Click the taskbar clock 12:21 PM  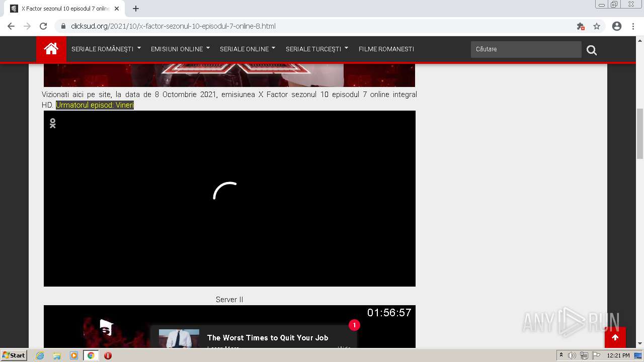[x=618, y=355]
